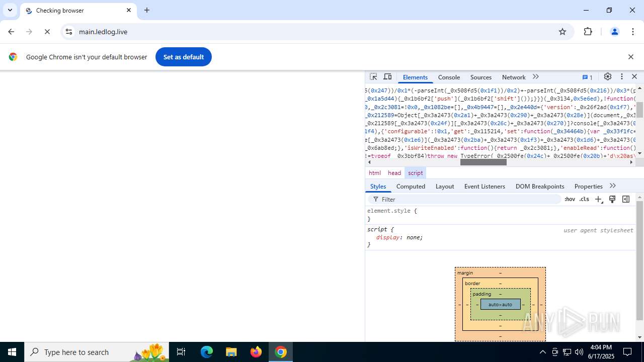Open the issues counter badge
The width and height of the screenshot is (644, 362).
click(588, 77)
